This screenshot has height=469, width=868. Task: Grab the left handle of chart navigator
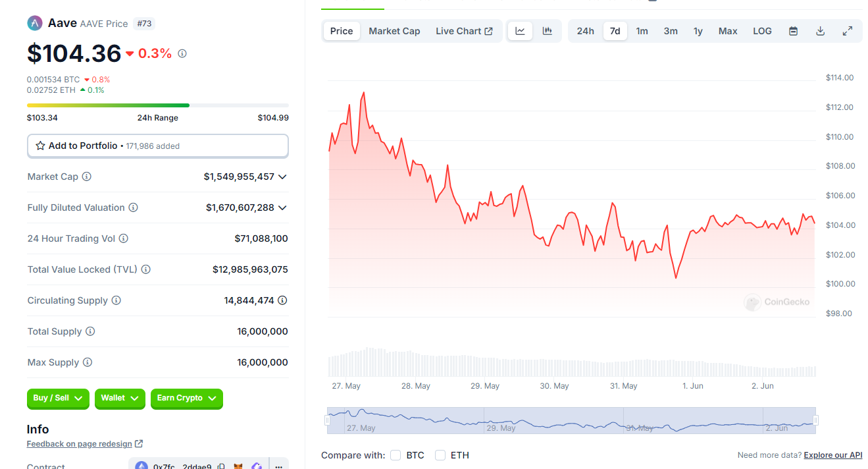tap(328, 420)
